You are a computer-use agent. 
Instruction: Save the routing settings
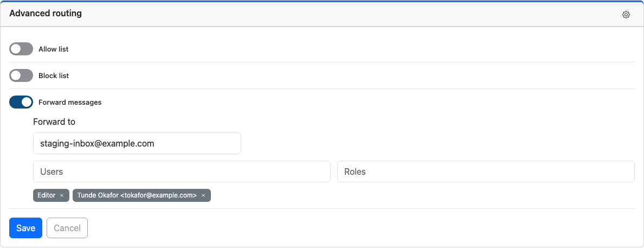(x=26, y=228)
